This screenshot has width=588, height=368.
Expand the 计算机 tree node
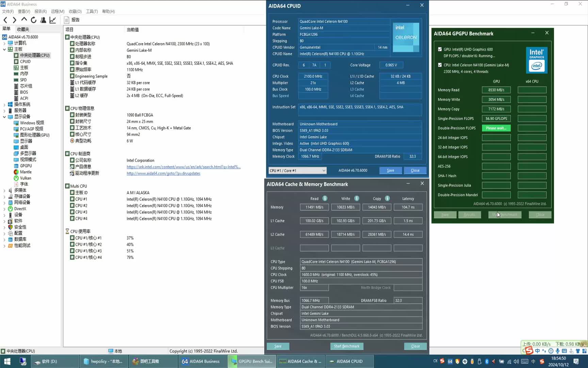(x=4, y=43)
